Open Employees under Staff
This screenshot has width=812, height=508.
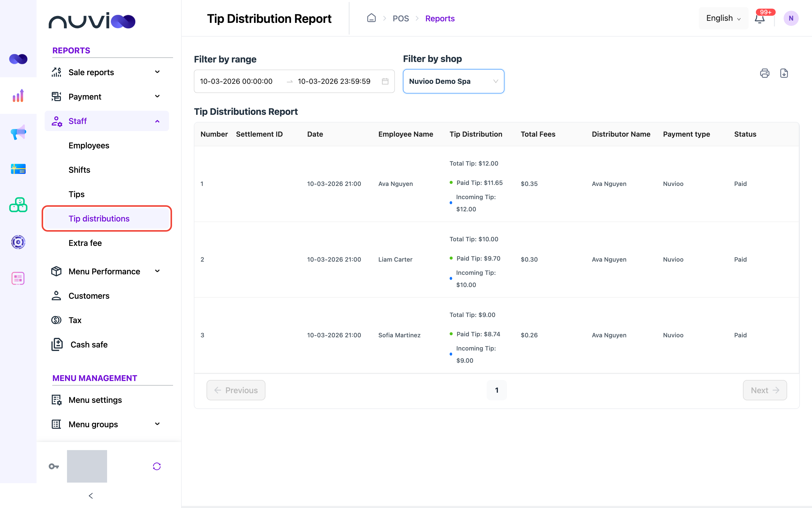tap(89, 146)
